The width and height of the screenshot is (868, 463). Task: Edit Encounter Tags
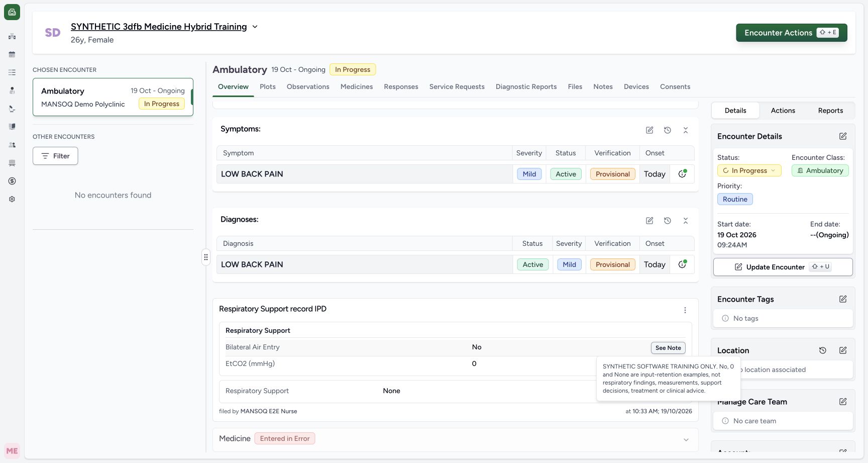(x=843, y=299)
